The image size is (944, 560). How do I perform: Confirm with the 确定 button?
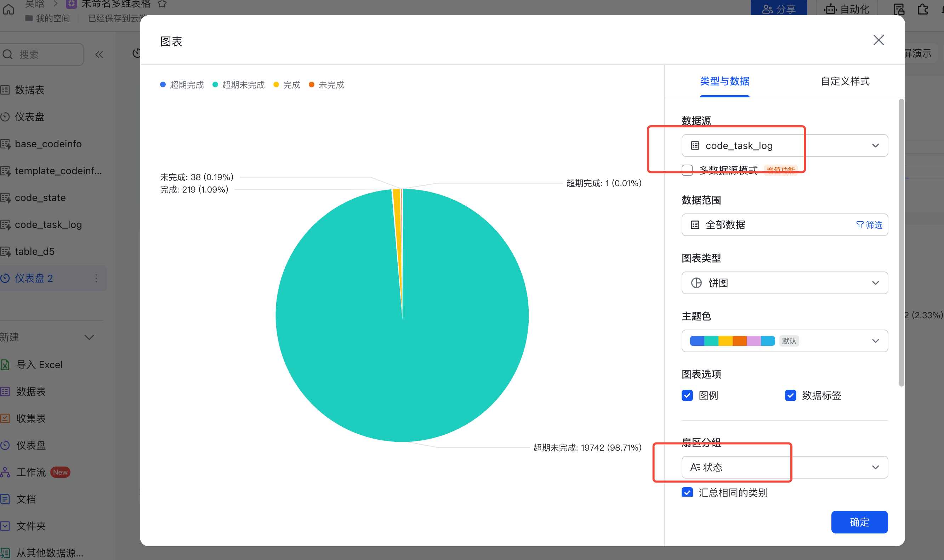(859, 522)
